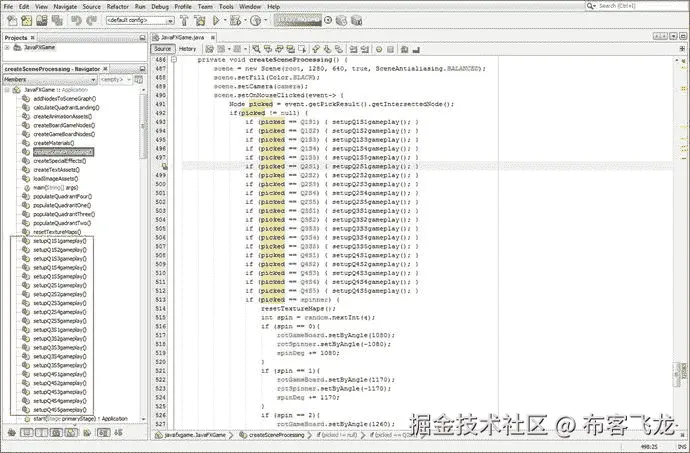The width and height of the screenshot is (690, 453).
Task: Toggle Show Inner Classes filter icon in Navigator
Action: point(71,433)
